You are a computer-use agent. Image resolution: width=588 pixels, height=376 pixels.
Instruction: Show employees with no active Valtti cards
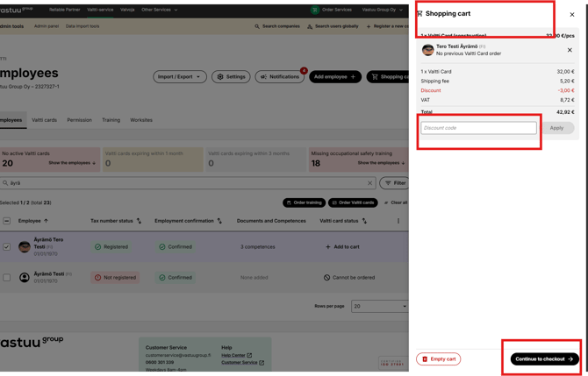coord(72,163)
